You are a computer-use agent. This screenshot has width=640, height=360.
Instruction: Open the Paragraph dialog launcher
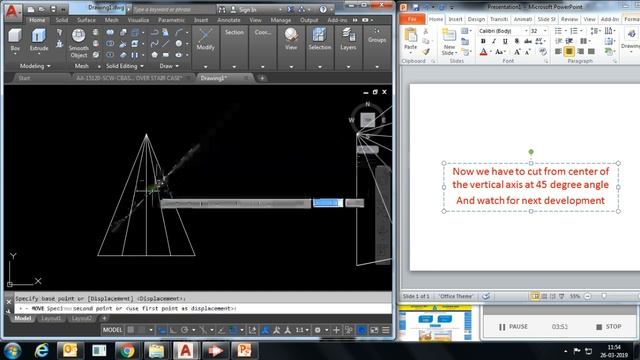click(x=614, y=61)
